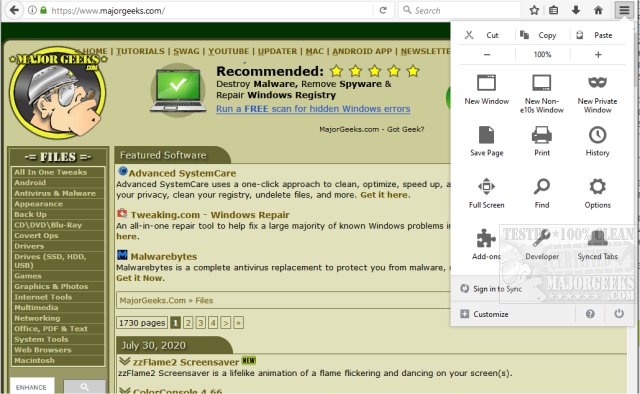Select Web Browsers category
640x394 pixels.
[58, 350]
